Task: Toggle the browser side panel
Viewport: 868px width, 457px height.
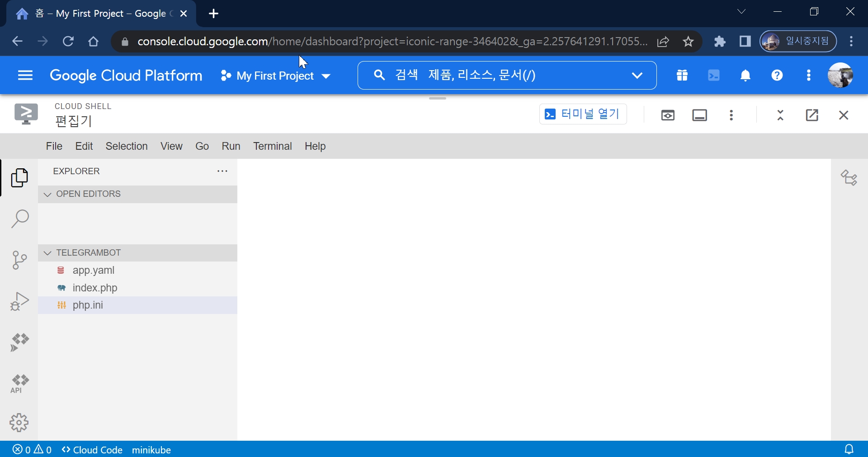Action: [745, 42]
